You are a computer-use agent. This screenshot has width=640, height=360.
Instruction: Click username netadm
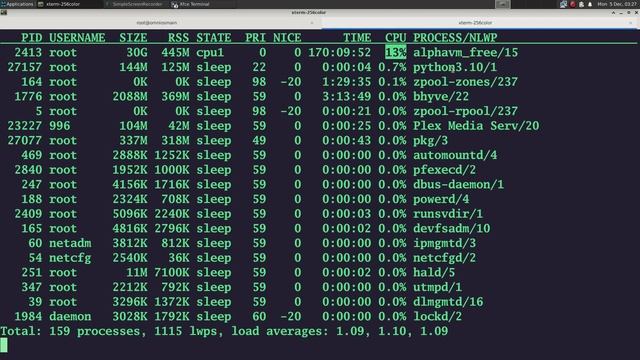(x=70, y=243)
